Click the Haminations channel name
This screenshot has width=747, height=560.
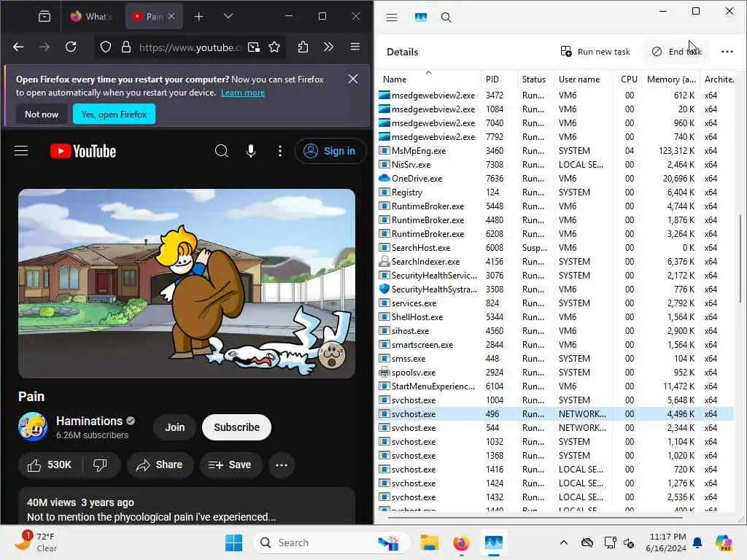point(90,421)
